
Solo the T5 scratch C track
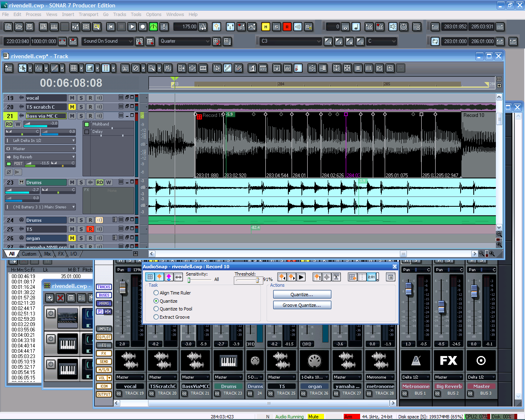tap(81, 107)
